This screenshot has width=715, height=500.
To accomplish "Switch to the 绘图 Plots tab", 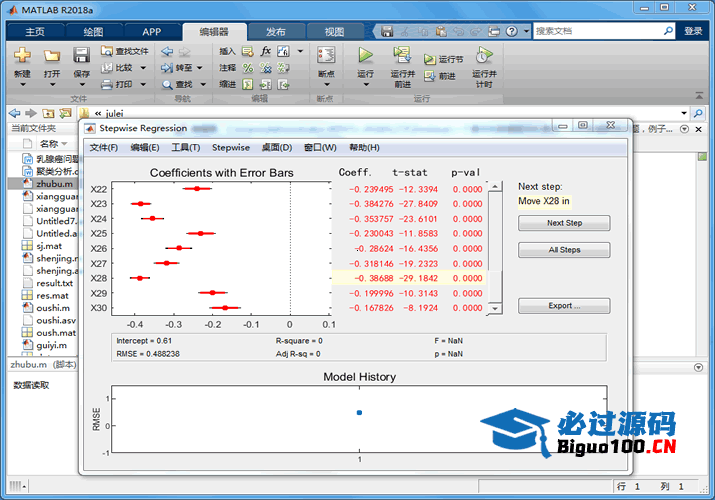I will (x=93, y=31).
